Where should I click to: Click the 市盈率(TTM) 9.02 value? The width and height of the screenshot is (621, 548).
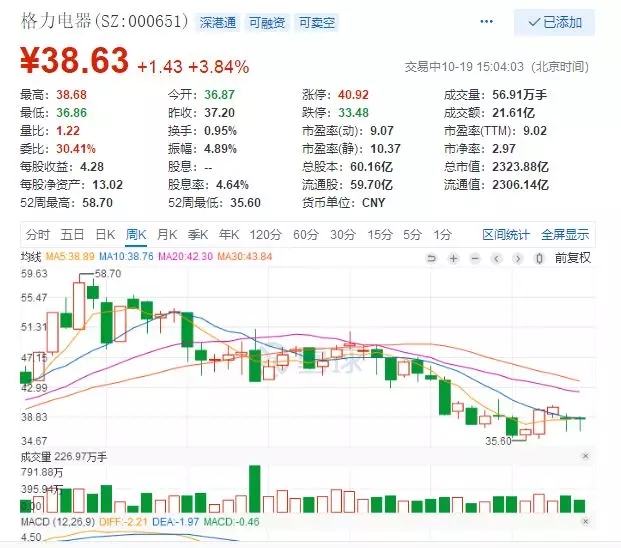pyautogui.click(x=535, y=131)
